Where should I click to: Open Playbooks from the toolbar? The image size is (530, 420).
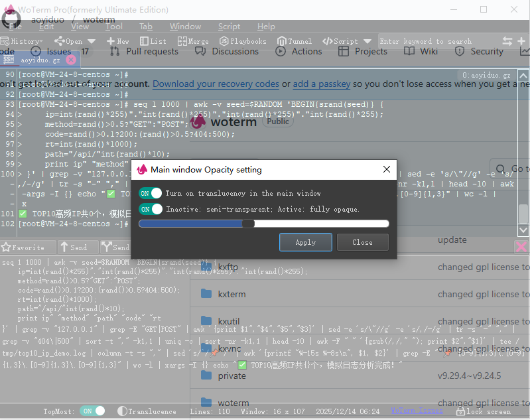243,41
